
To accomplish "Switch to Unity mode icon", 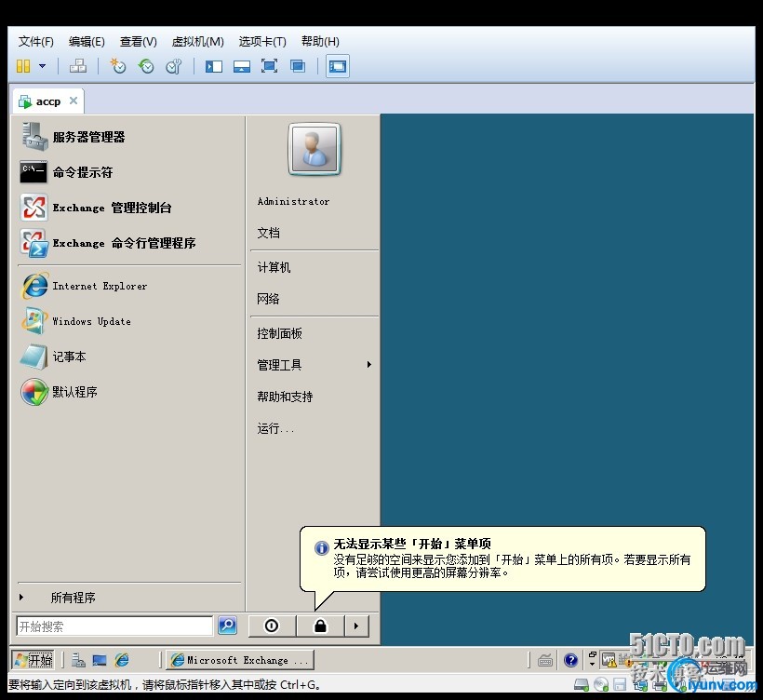I will point(298,66).
